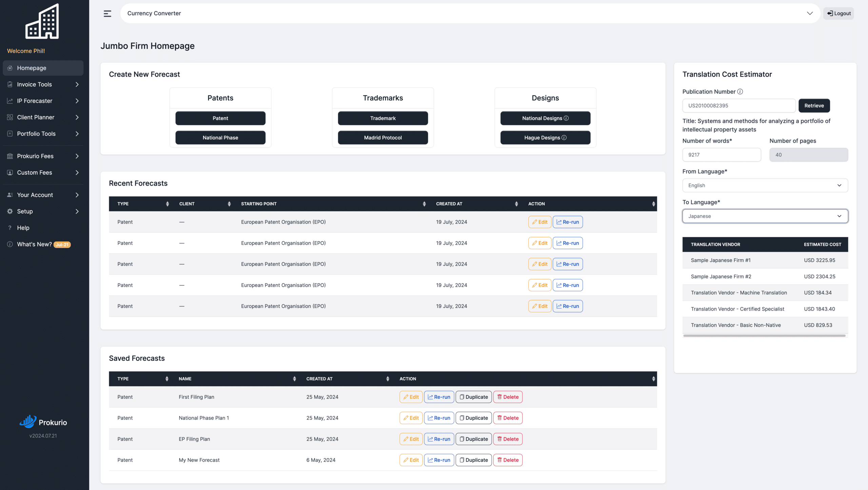Image resolution: width=868 pixels, height=490 pixels.
Task: Click the Patent button under Patents
Action: pyautogui.click(x=220, y=118)
